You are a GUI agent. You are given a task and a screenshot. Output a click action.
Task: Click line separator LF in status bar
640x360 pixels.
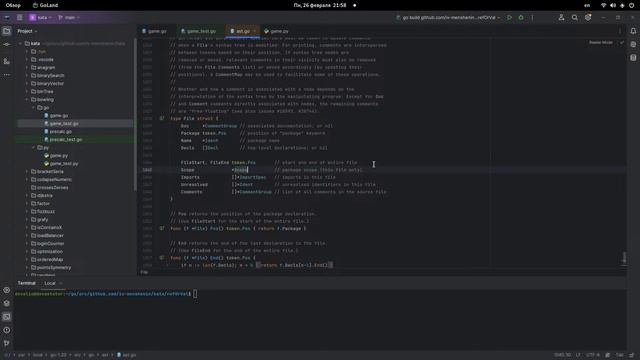578,355
